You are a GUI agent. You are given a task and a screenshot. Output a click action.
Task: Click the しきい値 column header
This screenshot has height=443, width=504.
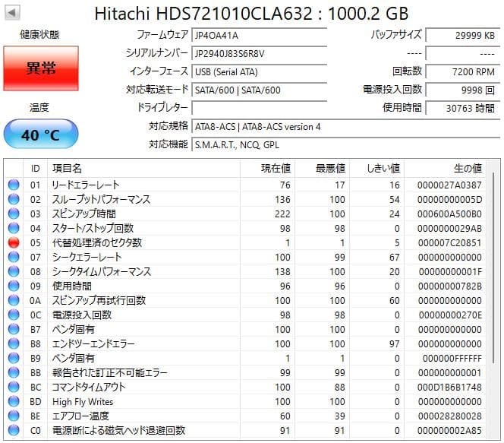click(x=376, y=168)
